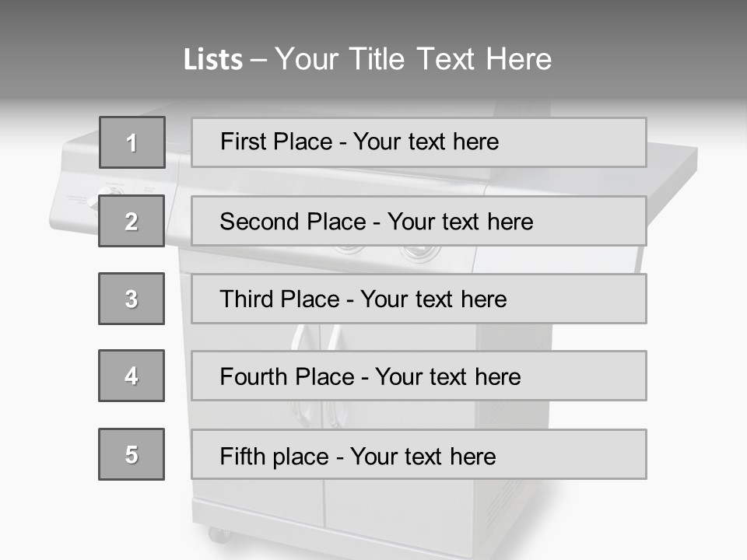Click the grill's caster wheel at bottom
747x560 pixels.
coord(219,535)
